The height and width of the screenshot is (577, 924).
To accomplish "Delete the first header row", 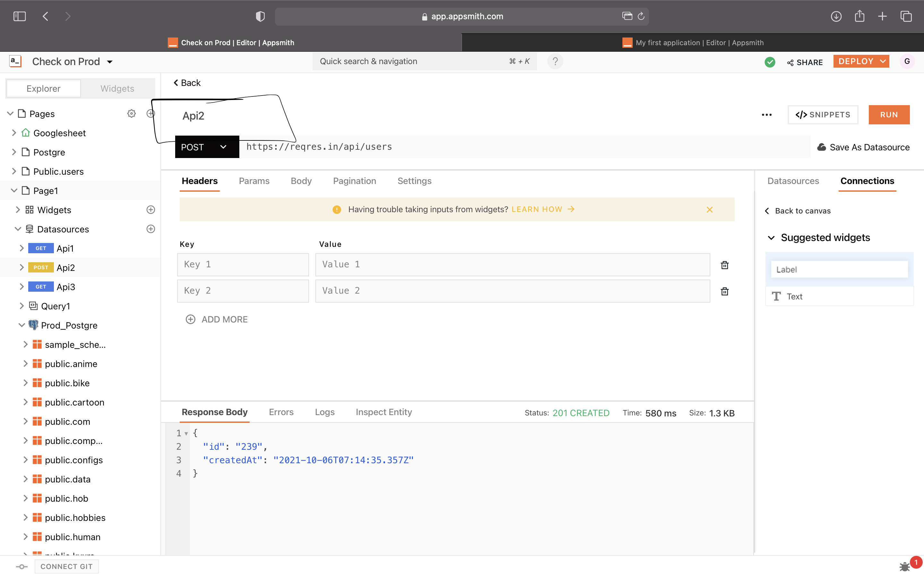I will [x=724, y=265].
